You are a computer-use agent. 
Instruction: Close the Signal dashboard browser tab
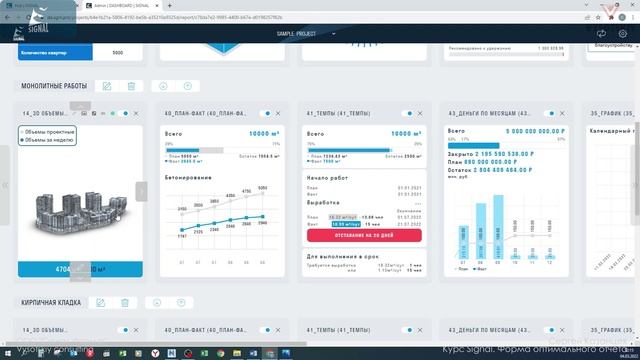(x=157, y=6)
